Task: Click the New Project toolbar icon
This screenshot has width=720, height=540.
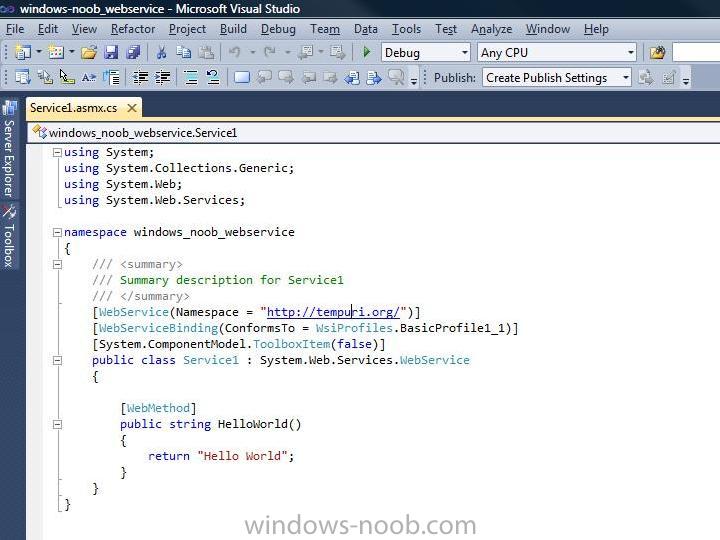Action: [22, 52]
